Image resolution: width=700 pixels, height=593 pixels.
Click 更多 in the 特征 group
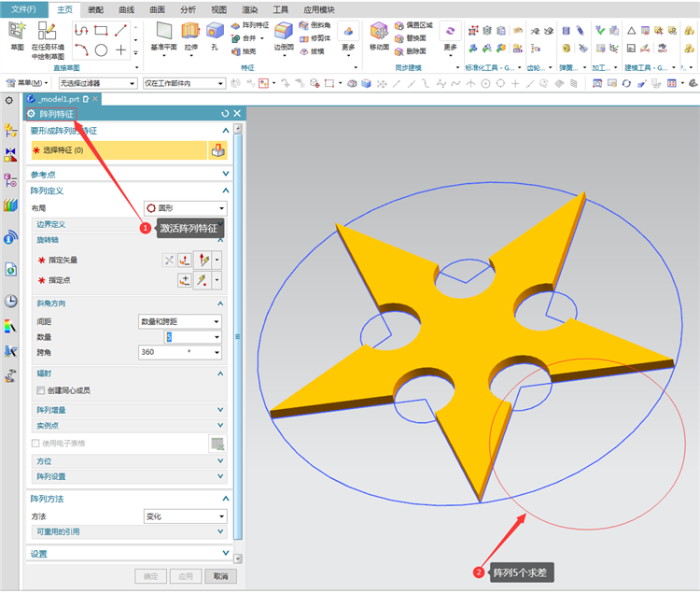tap(348, 37)
